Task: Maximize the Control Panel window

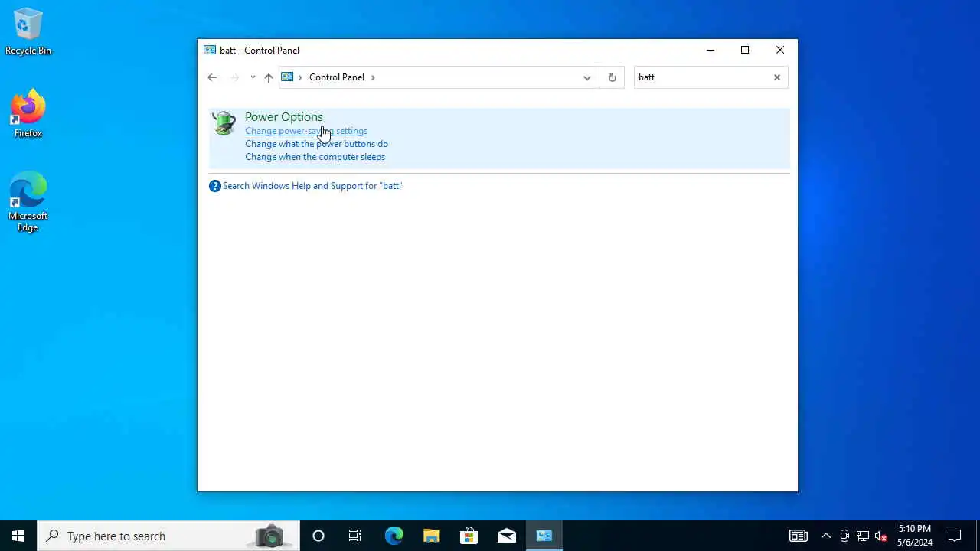Action: 745,51
